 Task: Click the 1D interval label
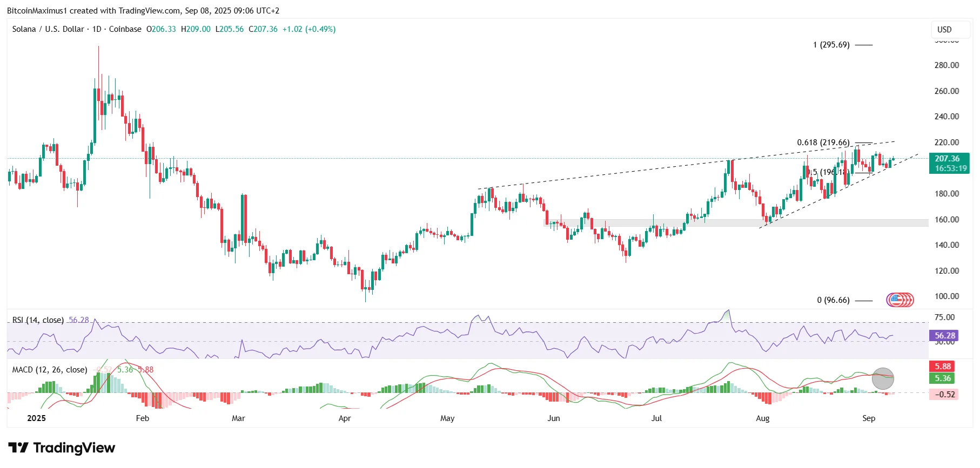[x=97, y=29]
